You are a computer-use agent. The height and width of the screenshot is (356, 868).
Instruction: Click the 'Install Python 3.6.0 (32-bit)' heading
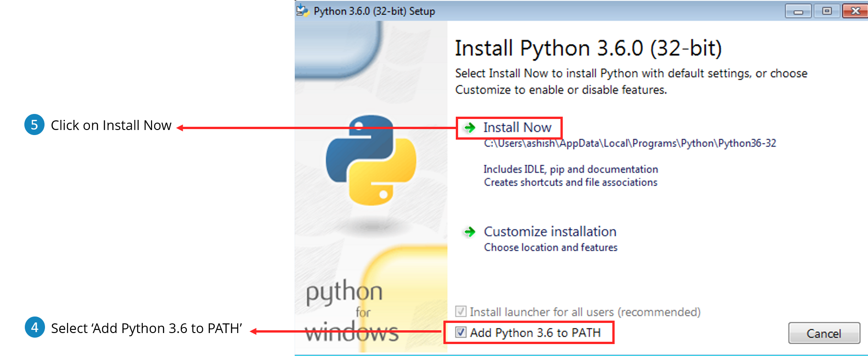point(588,48)
